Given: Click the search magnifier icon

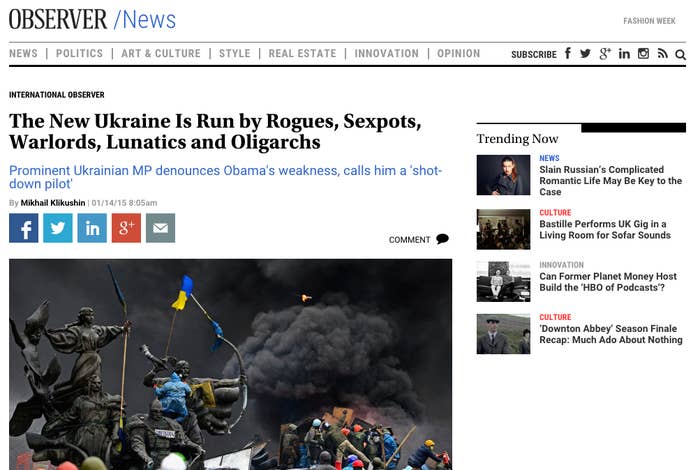Looking at the screenshot, I should (x=680, y=54).
